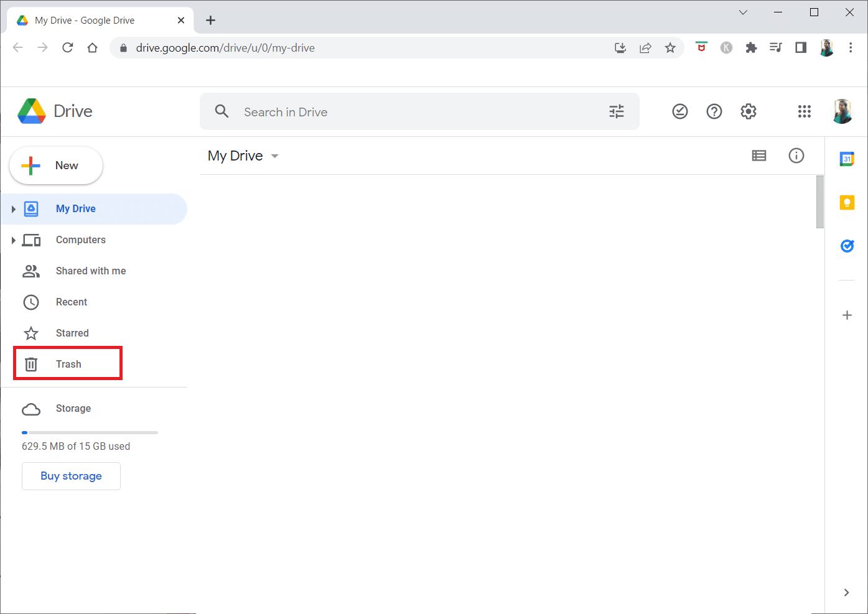
Task: Switch to list layout view
Action: tap(759, 156)
